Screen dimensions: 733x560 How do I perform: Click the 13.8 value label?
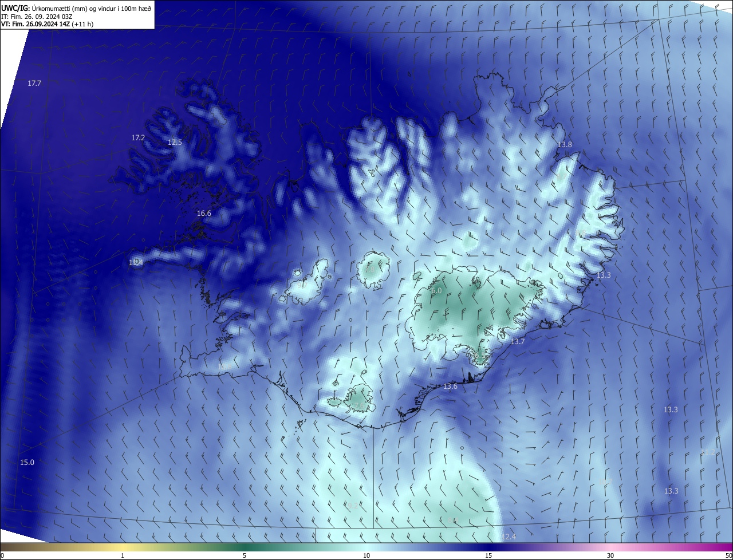565,145
